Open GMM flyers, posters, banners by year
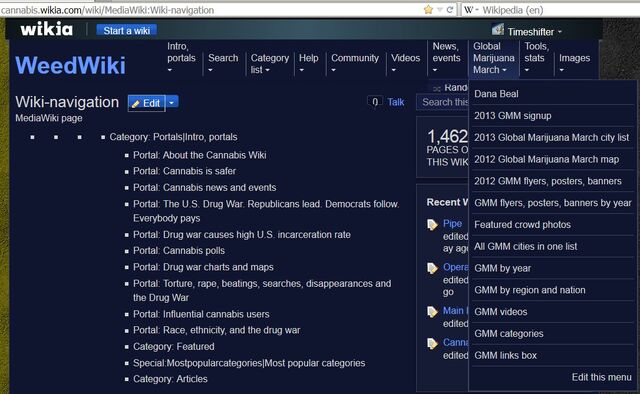The image size is (640, 394). 553,203
